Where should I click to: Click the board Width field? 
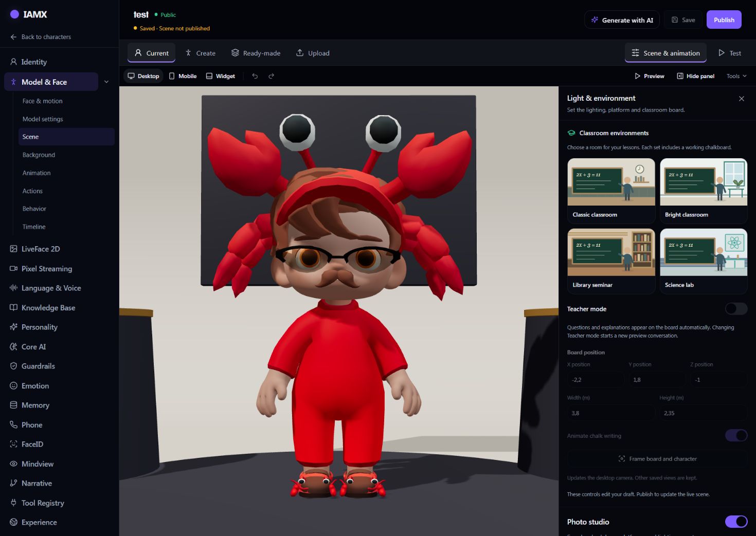point(611,413)
